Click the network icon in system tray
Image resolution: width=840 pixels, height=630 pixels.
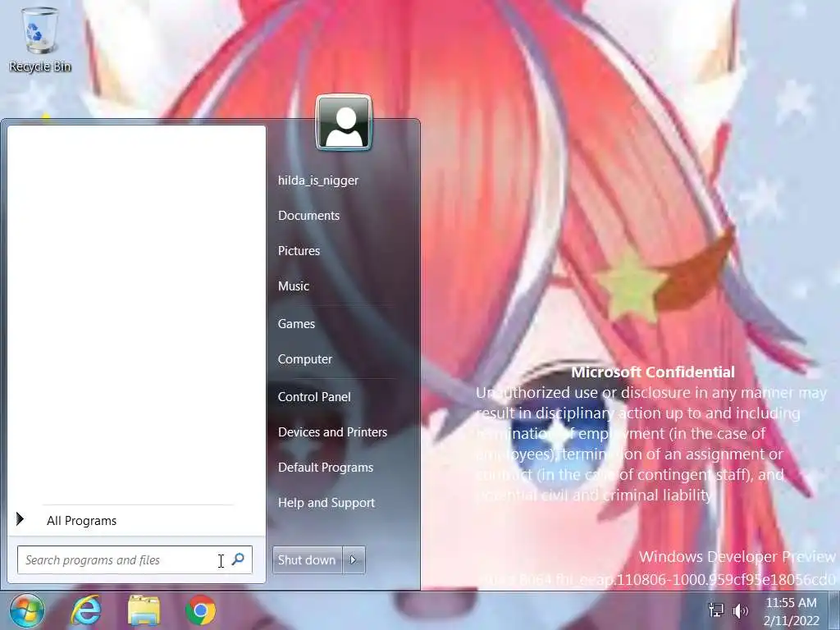pos(715,610)
